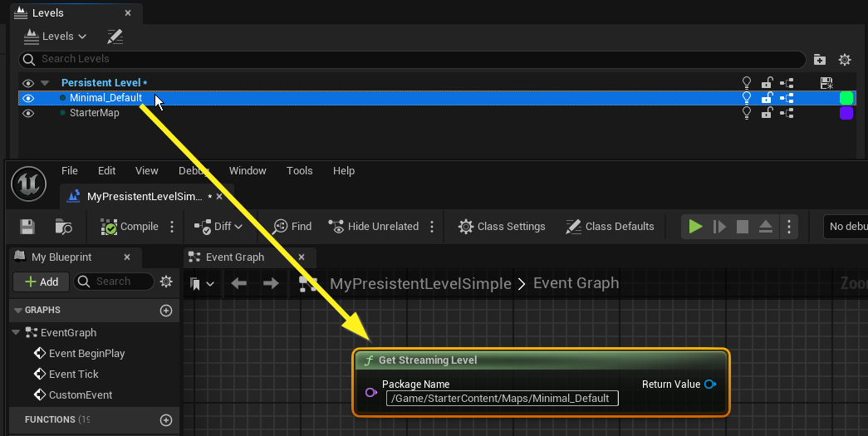The height and width of the screenshot is (436, 868).
Task: Close the Levels tab
Action: click(128, 12)
